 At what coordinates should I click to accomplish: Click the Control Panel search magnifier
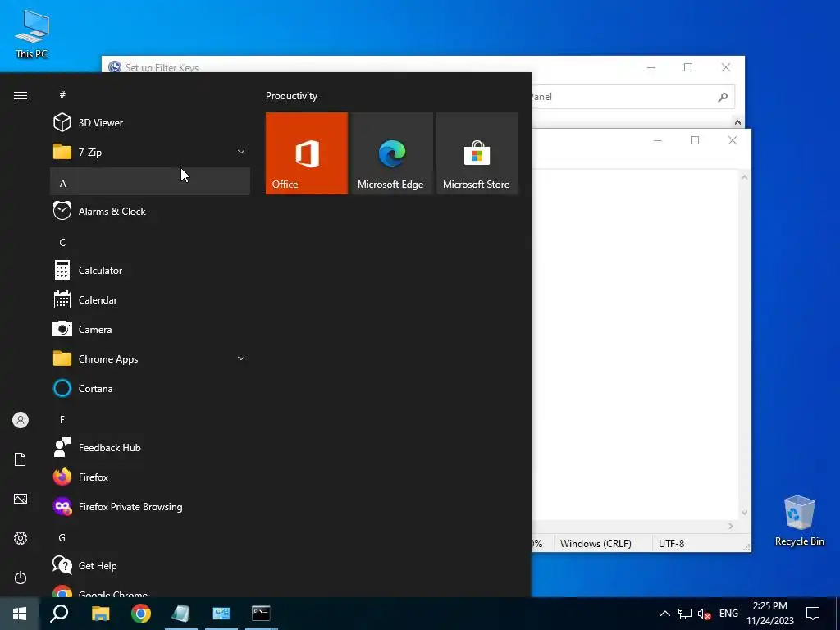point(723,97)
